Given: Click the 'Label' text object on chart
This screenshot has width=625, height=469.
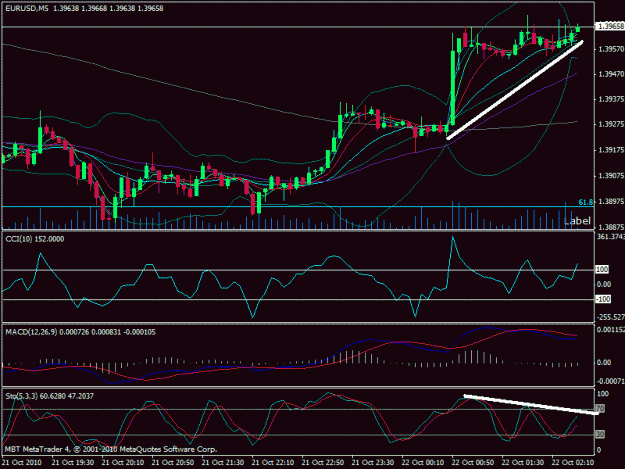Looking at the screenshot, I should pyautogui.click(x=577, y=220).
